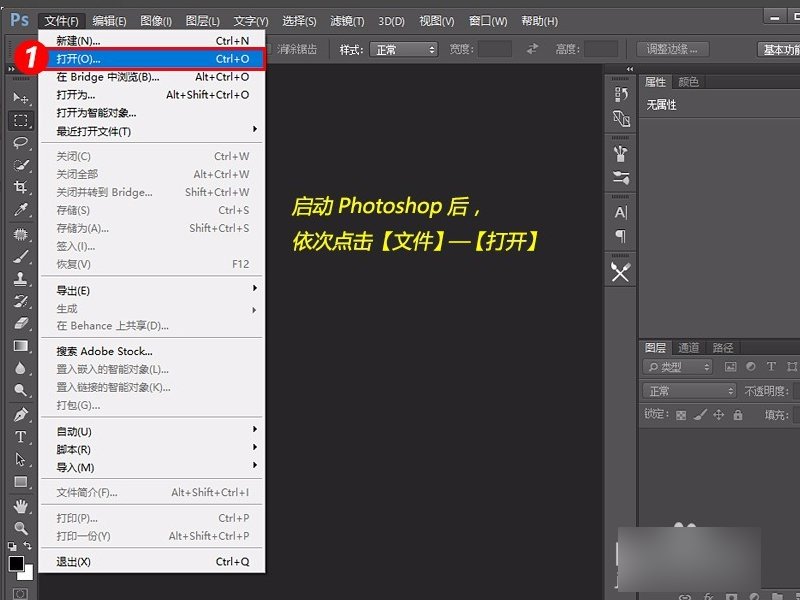This screenshot has width=800, height=600.
Task: Open the 窗口 menu
Action: pos(487,20)
